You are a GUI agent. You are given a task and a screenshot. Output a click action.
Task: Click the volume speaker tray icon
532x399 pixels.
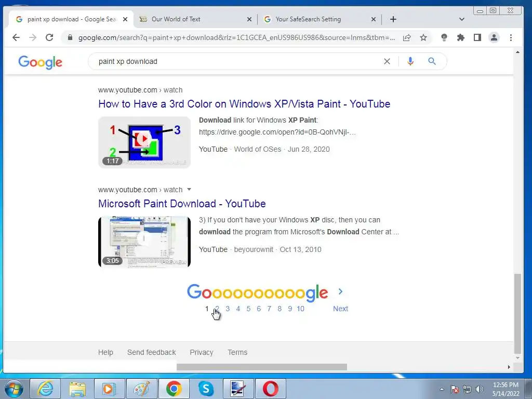tap(480, 389)
